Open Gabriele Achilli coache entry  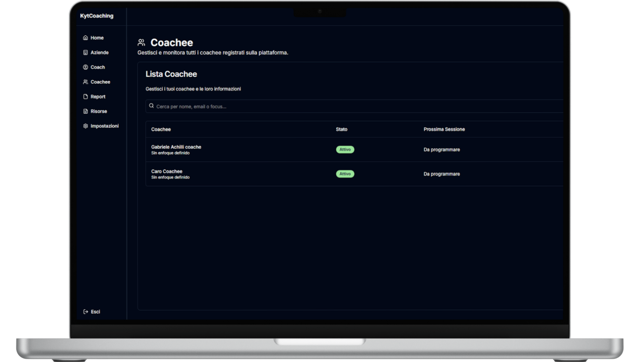[176, 147]
